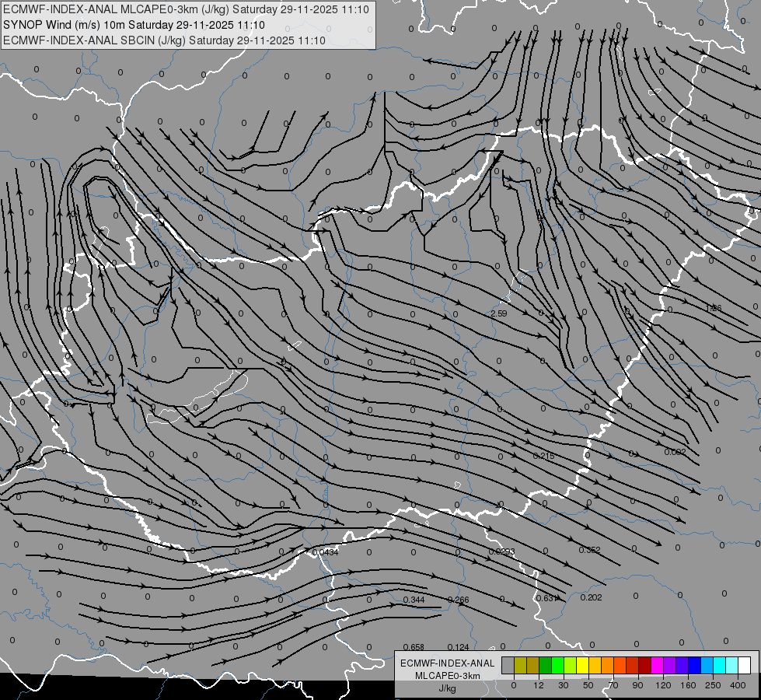761x700 pixels.
Task: Click the legend tick label '400'
Action: pos(738,685)
